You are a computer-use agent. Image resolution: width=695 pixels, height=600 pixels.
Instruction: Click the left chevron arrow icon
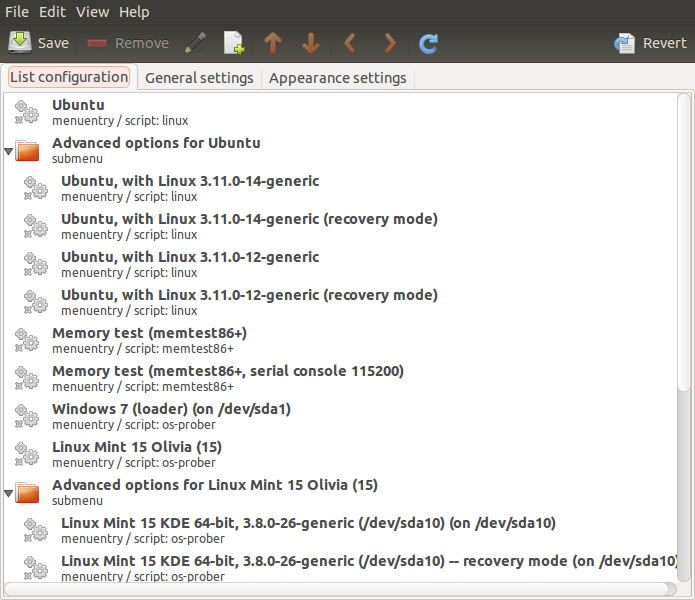pyautogui.click(x=350, y=43)
